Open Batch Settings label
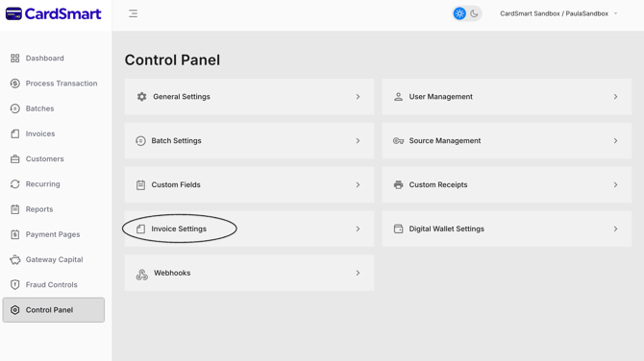 [176, 141]
